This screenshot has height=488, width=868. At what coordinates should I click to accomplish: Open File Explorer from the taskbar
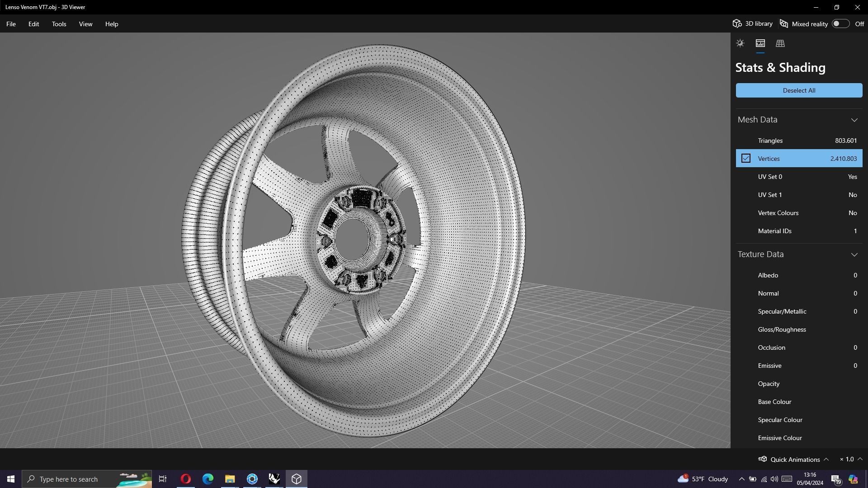coord(230,479)
